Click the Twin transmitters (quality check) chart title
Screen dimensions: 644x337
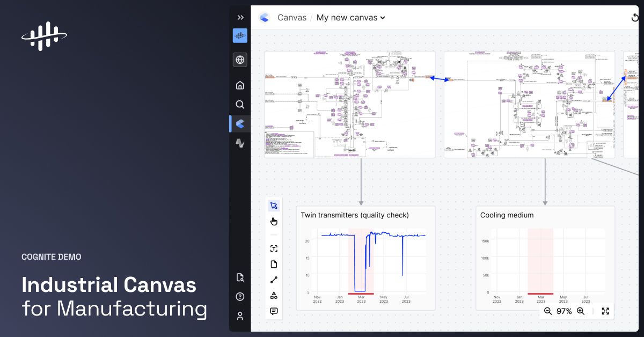point(355,215)
